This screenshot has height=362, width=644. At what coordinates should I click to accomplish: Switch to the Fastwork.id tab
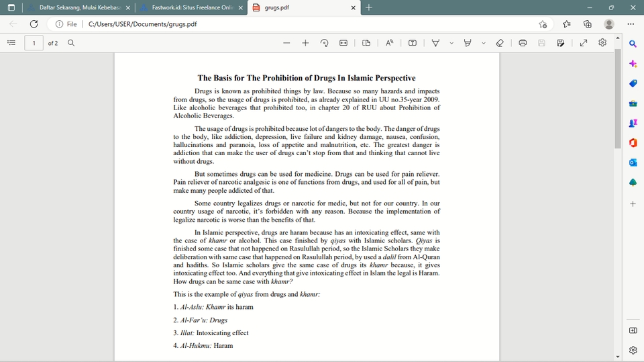pyautogui.click(x=191, y=7)
